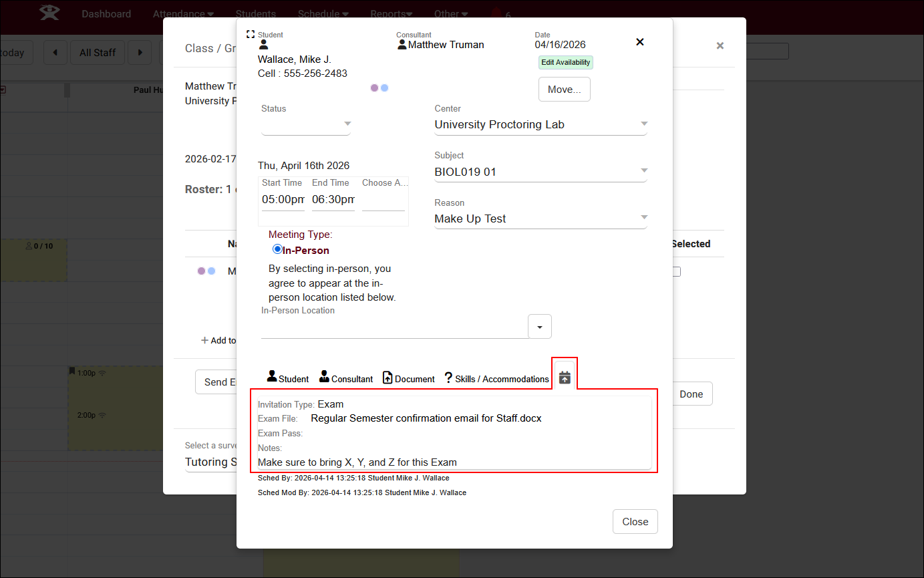Click the expand fullscreen icon beside Student
The image size is (924, 578).
click(251, 34)
